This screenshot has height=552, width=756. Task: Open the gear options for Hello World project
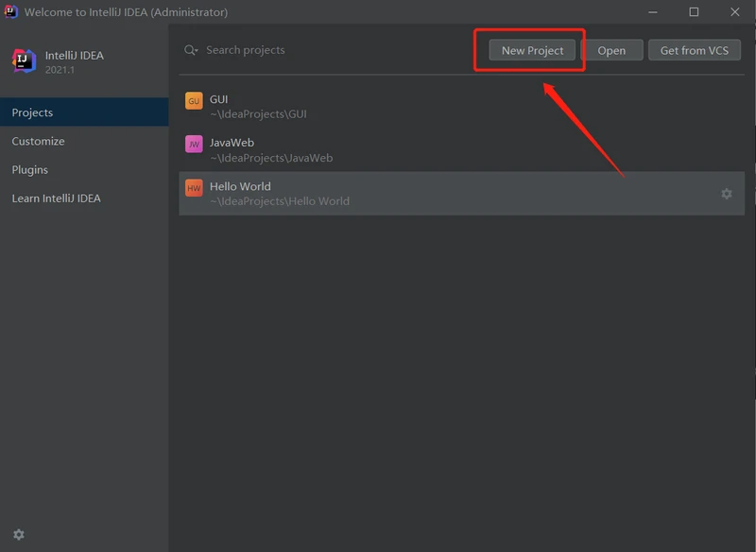pyautogui.click(x=726, y=194)
